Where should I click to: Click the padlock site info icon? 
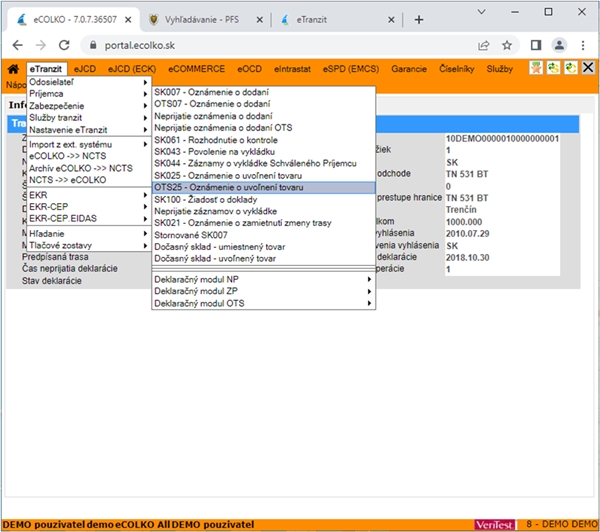(93, 45)
